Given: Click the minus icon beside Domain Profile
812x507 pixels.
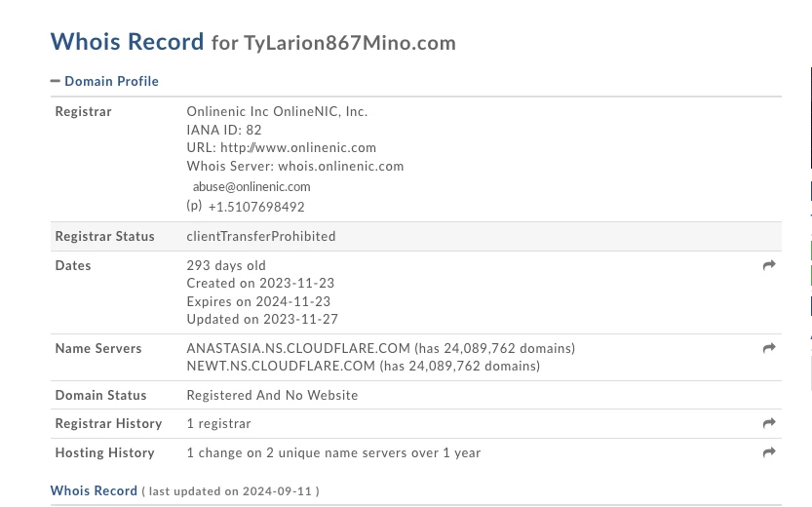Looking at the screenshot, I should pyautogui.click(x=56, y=81).
